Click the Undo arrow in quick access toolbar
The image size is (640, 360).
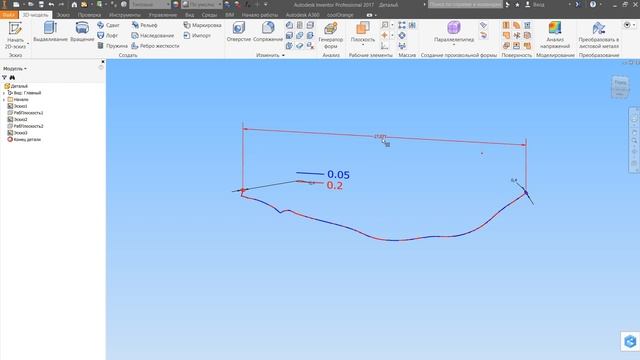click(x=51, y=4)
